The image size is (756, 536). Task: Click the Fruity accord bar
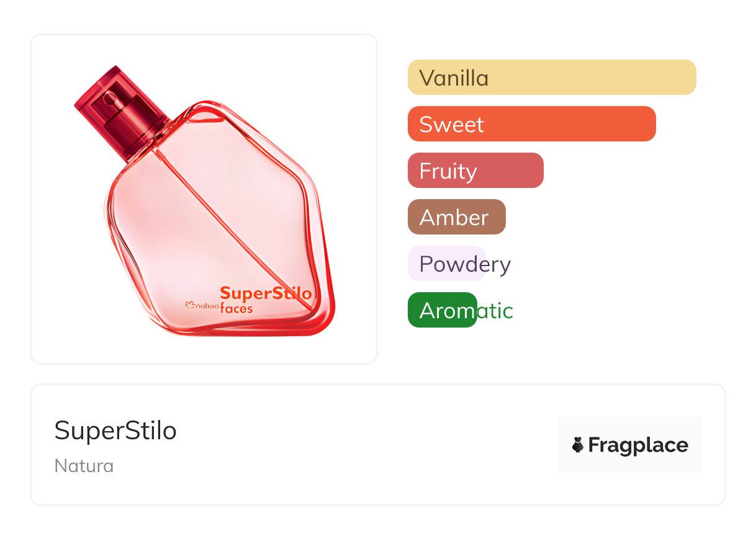[x=475, y=171]
